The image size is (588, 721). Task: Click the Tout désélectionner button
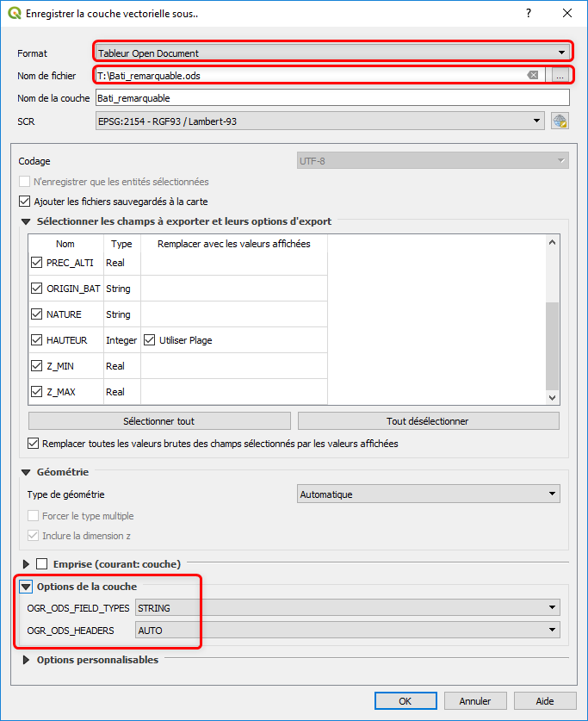(428, 421)
